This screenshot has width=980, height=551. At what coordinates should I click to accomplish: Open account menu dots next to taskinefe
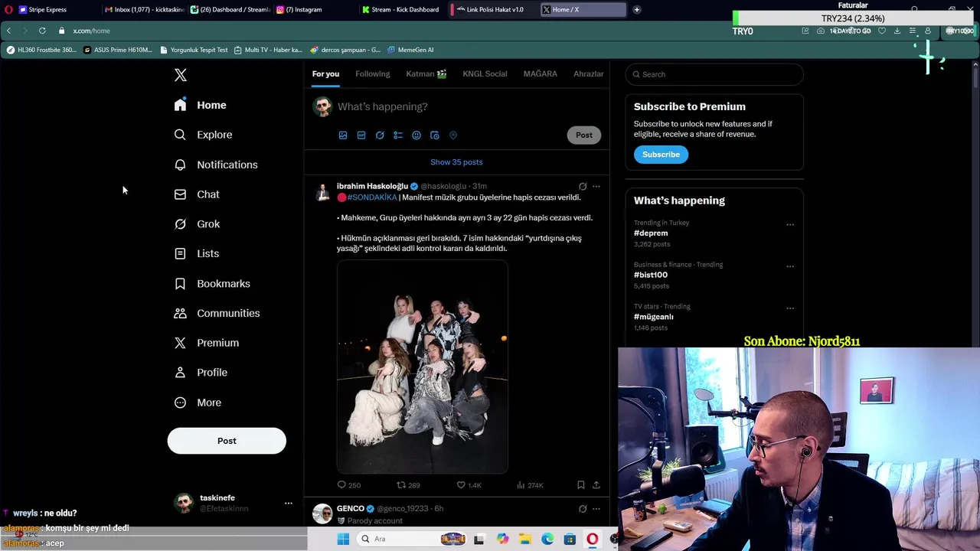click(289, 503)
